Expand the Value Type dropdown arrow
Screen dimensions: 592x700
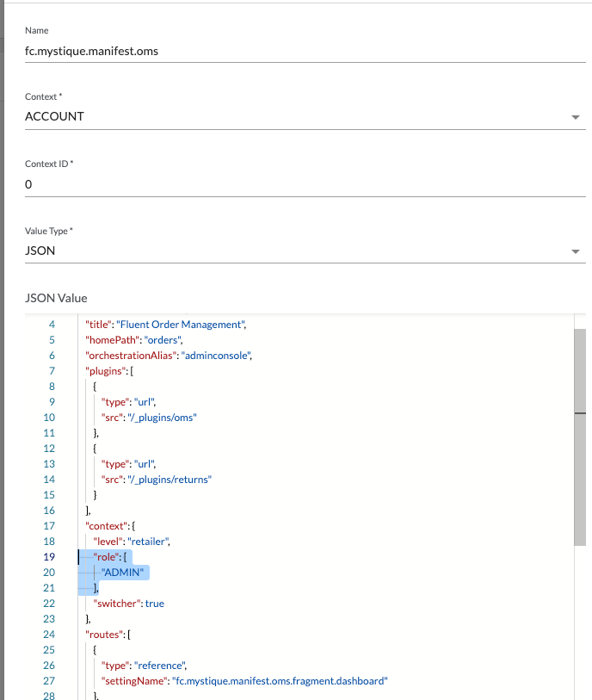575,251
